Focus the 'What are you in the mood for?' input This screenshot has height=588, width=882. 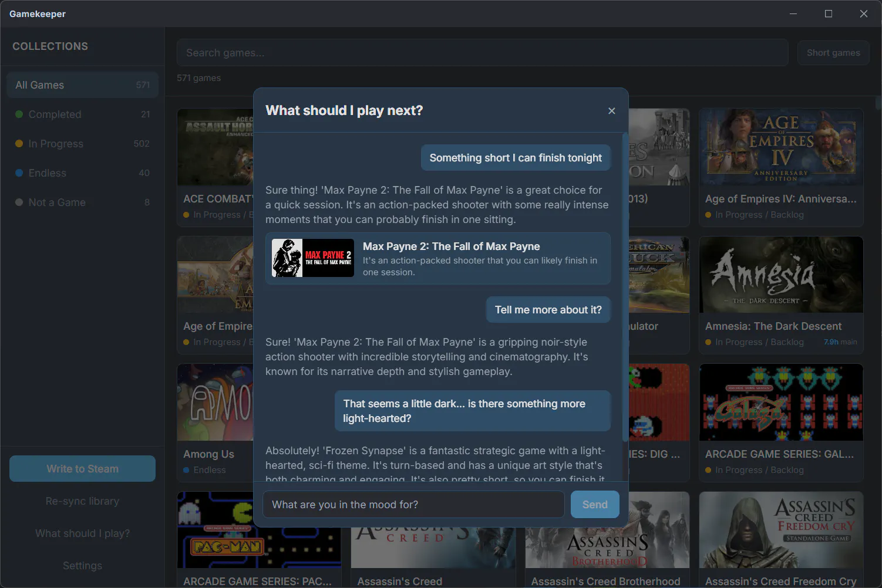413,505
